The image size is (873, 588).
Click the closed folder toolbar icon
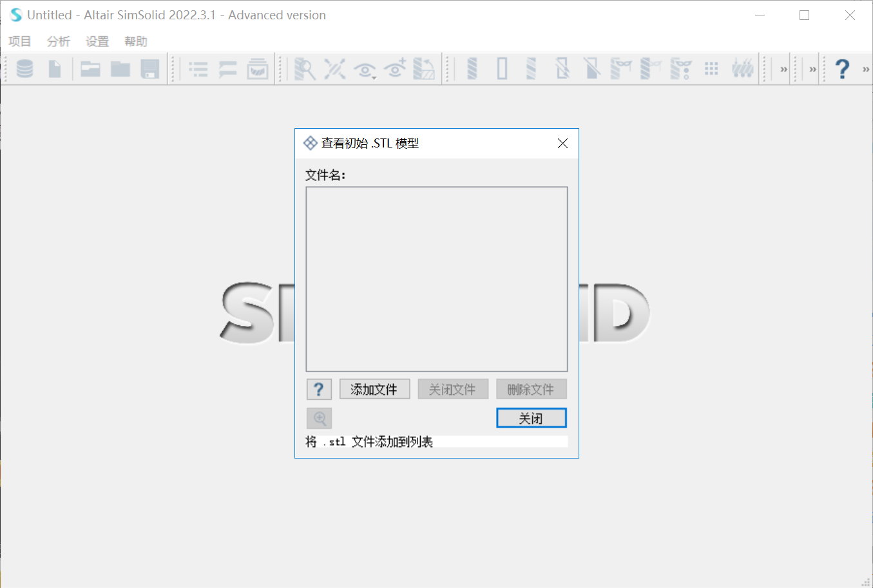[120, 68]
